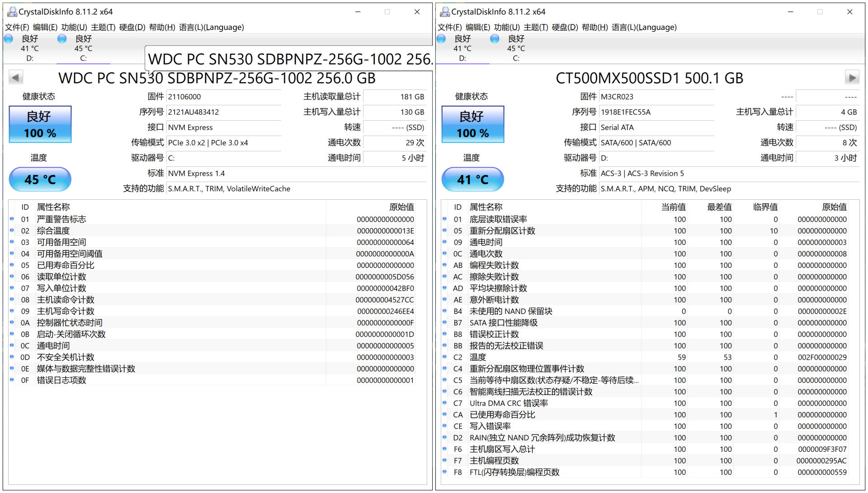Click the 良好 100% health status badge for WDC drive

pos(40,125)
